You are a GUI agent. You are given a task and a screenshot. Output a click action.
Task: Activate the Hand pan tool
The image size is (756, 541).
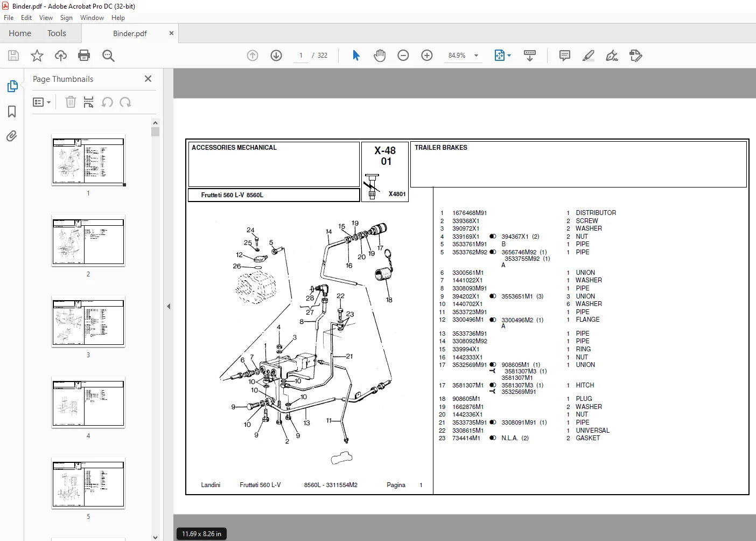(x=380, y=56)
